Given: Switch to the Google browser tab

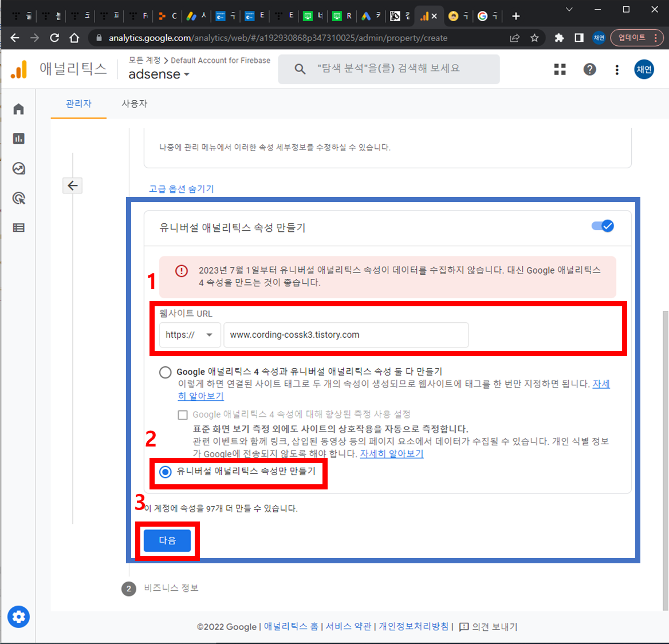Looking at the screenshot, I should point(487,16).
